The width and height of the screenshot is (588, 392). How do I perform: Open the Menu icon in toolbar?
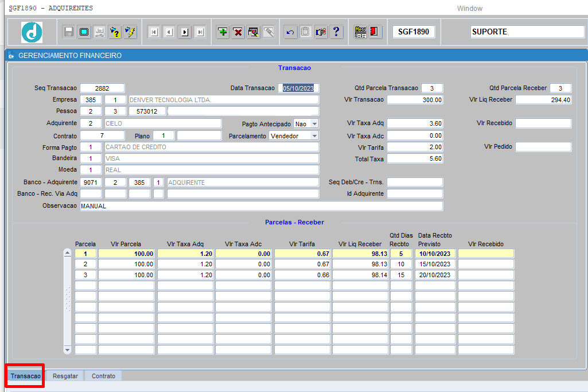(x=360, y=32)
